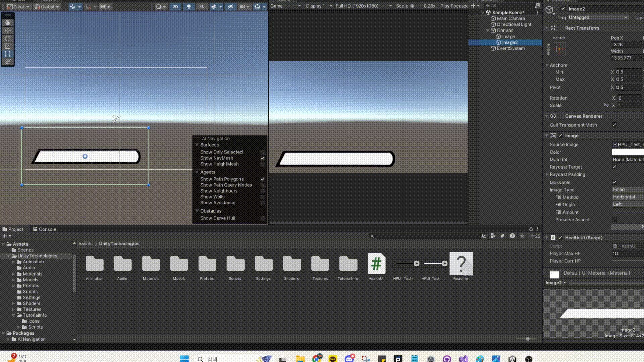Select the Rect Transform tool
644x362 pixels.
point(8,54)
